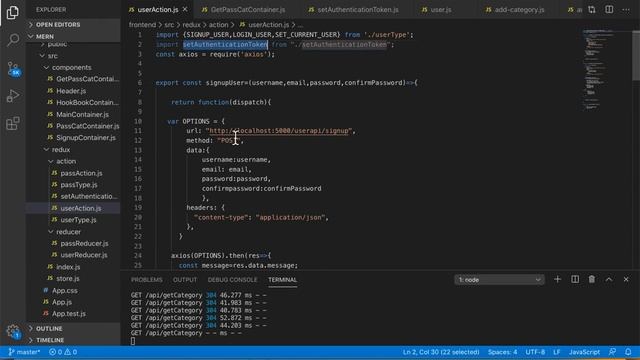The width and height of the screenshot is (640, 360).
Task: Open editor More Actions ellipsis menu
Action: pos(626,9)
